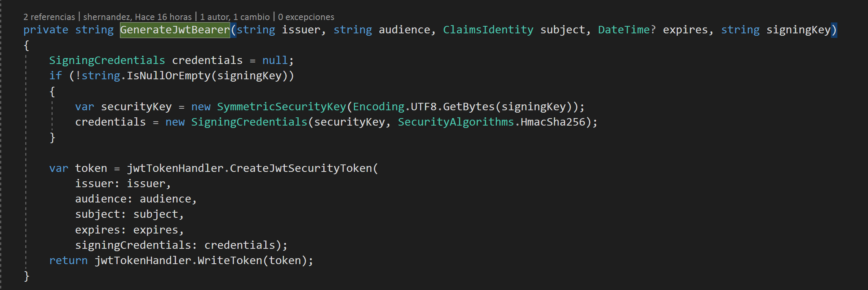The height and width of the screenshot is (290, 868).
Task: Click the CreateJwtSecurityToken method call
Action: click(x=301, y=168)
